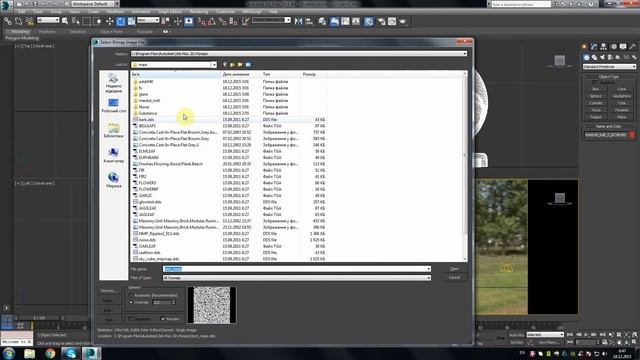640x360 pixels.
Task: Switch to Object Paint ribbon tab
Action: pyautogui.click(x=111, y=31)
